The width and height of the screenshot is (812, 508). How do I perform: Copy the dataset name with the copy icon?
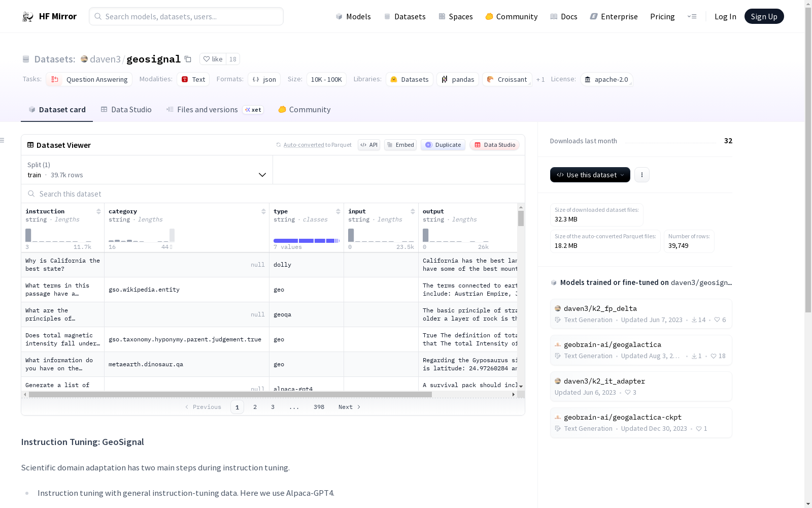(x=188, y=59)
